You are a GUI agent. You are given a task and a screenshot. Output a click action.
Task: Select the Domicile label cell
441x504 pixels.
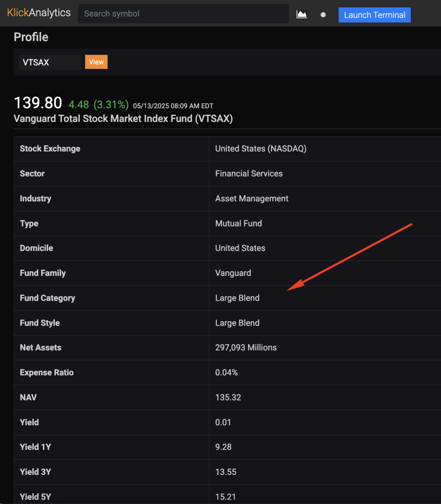point(111,248)
